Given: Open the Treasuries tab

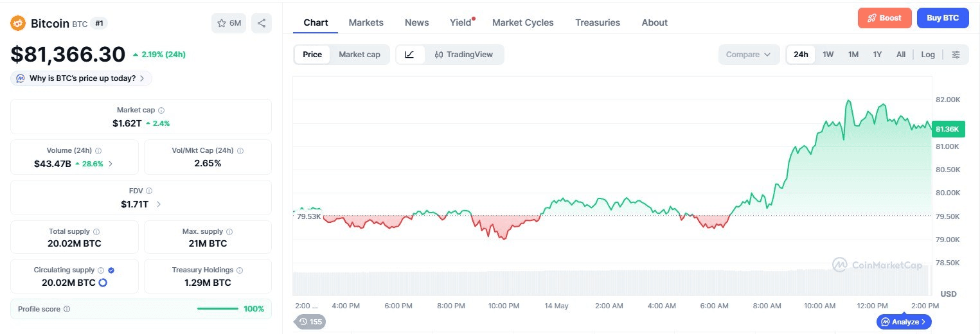Looking at the screenshot, I should [598, 22].
